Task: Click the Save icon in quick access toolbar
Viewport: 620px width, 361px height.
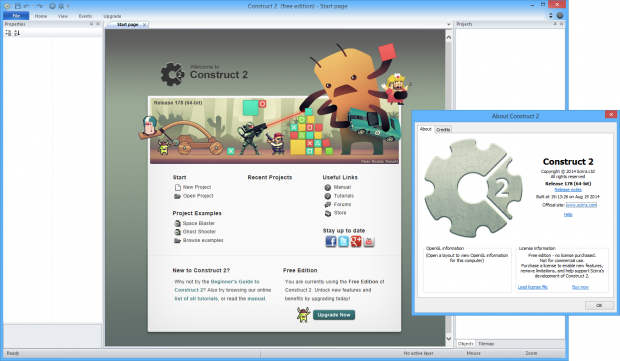Action: pos(17,6)
